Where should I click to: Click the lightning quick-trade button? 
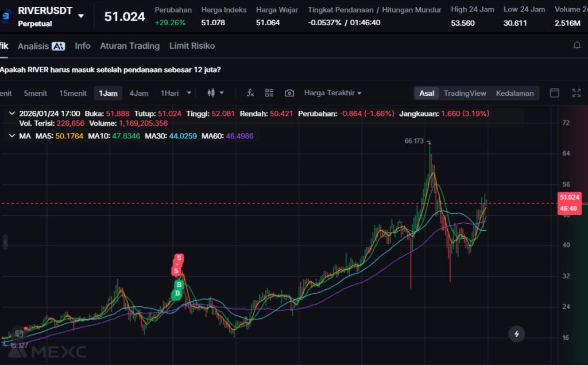pos(517,333)
